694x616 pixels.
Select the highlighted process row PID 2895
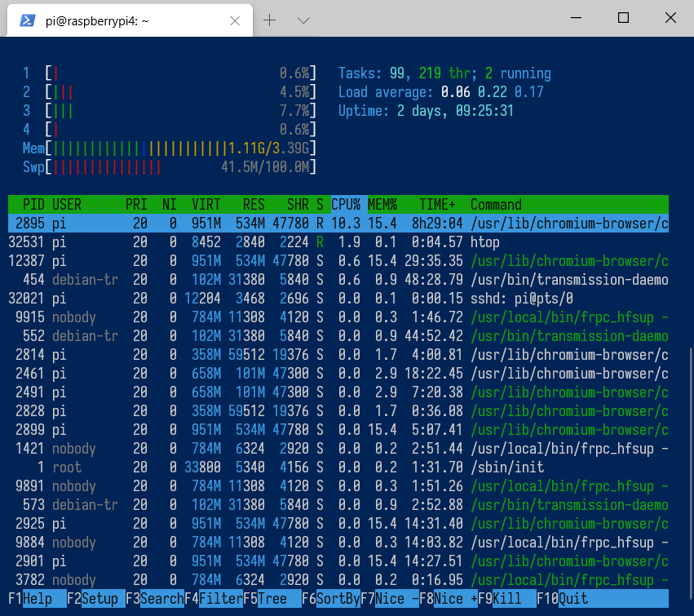coord(338,224)
